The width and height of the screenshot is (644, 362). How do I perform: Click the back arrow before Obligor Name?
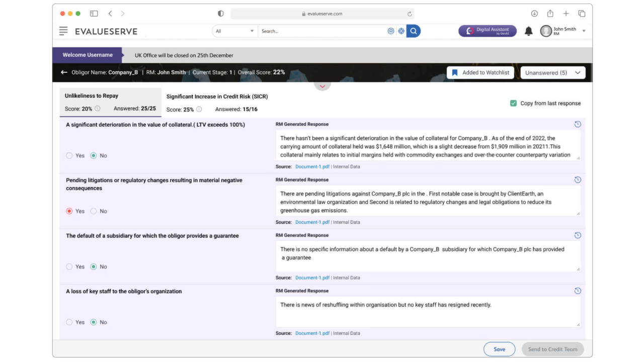(x=64, y=72)
